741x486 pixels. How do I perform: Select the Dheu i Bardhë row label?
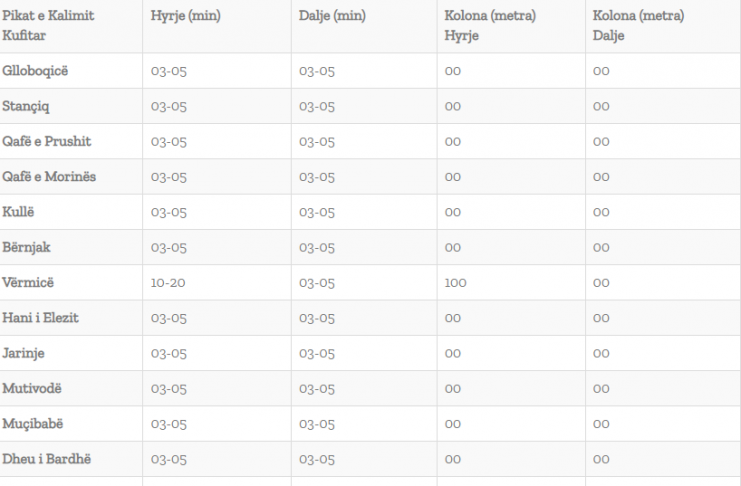point(46,459)
